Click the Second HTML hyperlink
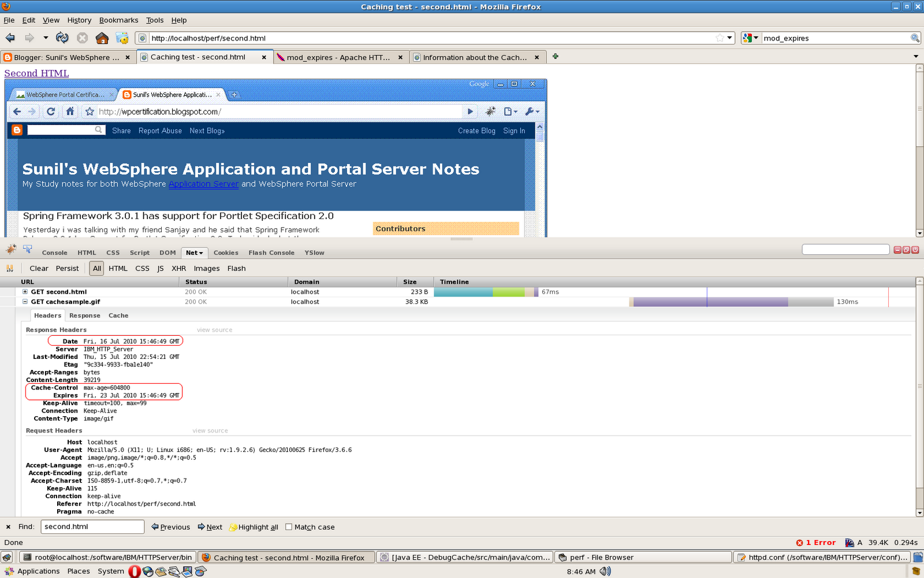Image resolution: width=924 pixels, height=578 pixels. 36,73
